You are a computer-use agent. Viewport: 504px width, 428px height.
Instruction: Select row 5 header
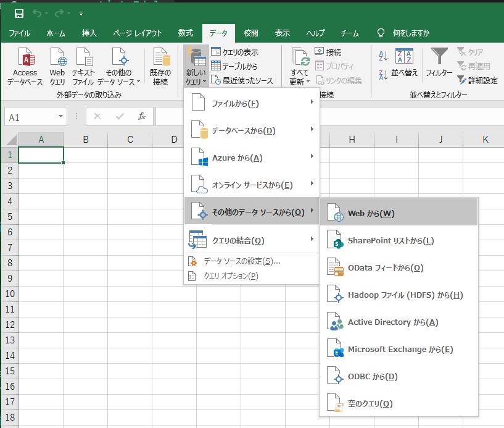[10, 217]
